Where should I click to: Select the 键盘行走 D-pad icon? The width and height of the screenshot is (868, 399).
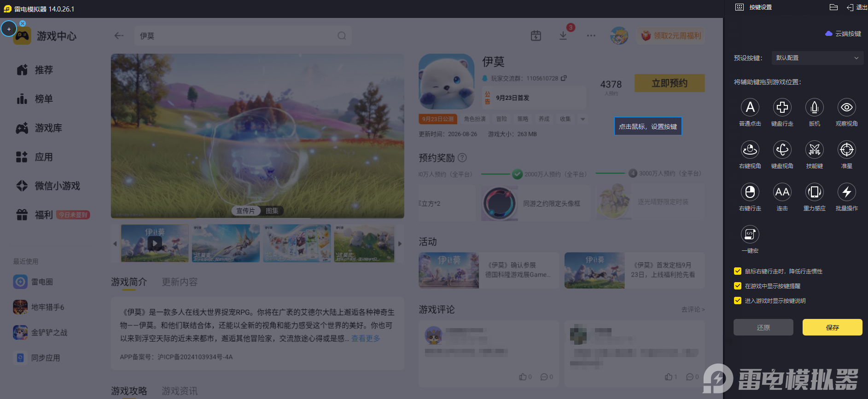(x=782, y=107)
